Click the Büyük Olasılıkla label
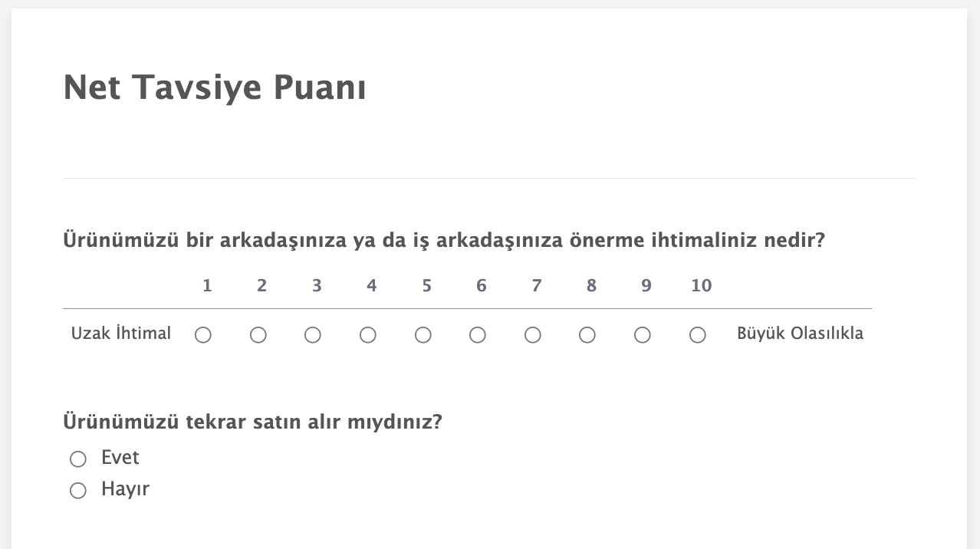This screenshot has width=980, height=549. click(x=800, y=334)
